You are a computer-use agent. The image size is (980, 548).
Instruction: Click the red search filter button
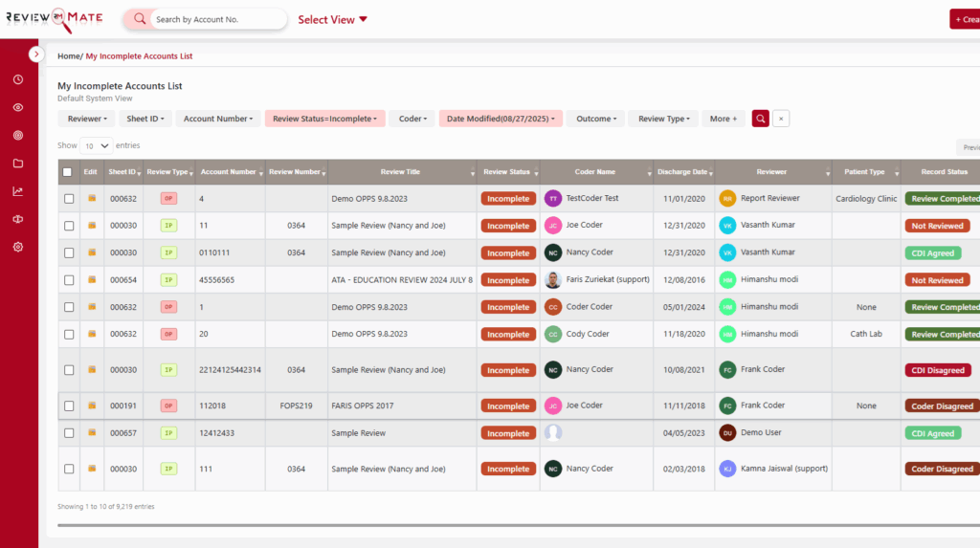pos(760,119)
